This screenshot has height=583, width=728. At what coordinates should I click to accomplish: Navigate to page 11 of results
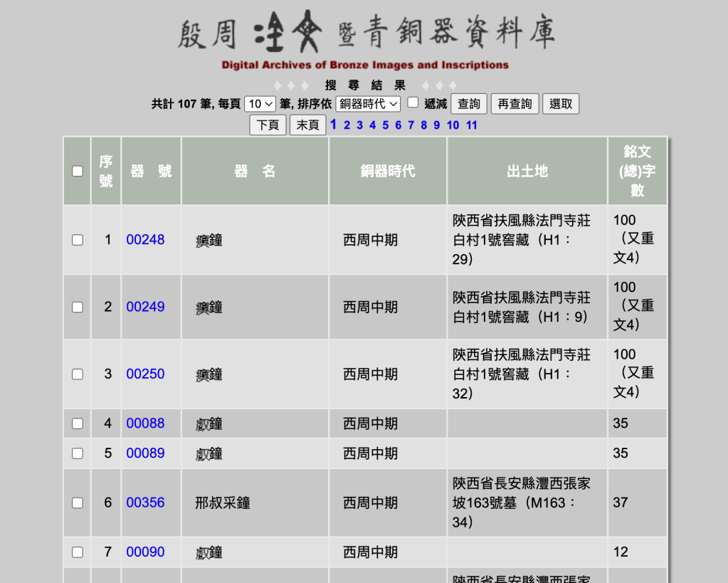click(471, 125)
